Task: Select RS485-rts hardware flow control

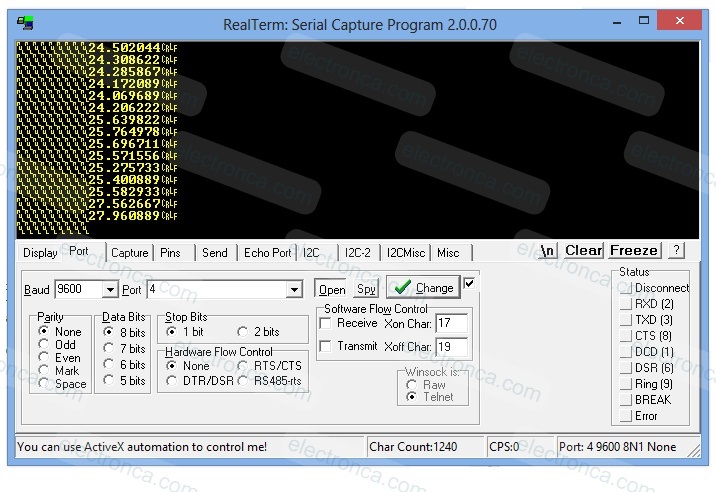Action: [269, 381]
